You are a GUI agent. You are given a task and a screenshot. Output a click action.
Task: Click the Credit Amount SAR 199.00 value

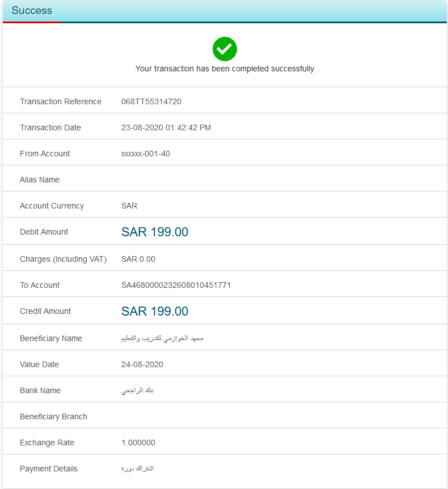[x=154, y=311]
